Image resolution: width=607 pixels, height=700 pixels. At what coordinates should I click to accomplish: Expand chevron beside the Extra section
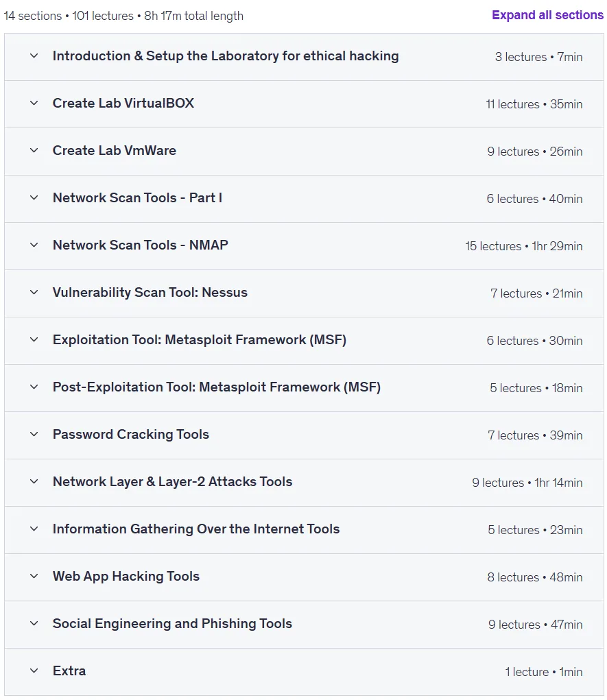tap(34, 671)
